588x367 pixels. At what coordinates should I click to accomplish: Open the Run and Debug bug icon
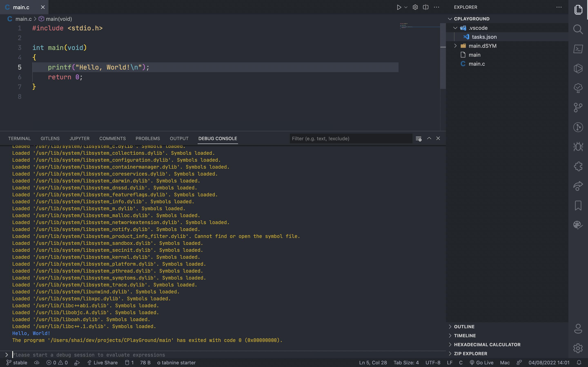(578, 147)
